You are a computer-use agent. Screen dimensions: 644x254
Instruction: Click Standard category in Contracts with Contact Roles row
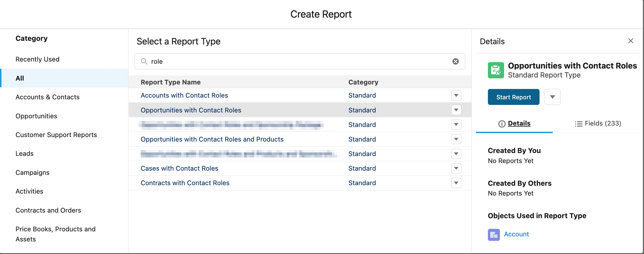[x=362, y=183]
